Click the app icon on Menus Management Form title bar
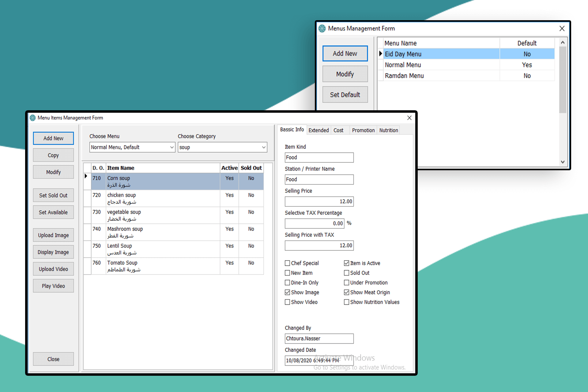This screenshot has width=588, height=392. pyautogui.click(x=322, y=28)
